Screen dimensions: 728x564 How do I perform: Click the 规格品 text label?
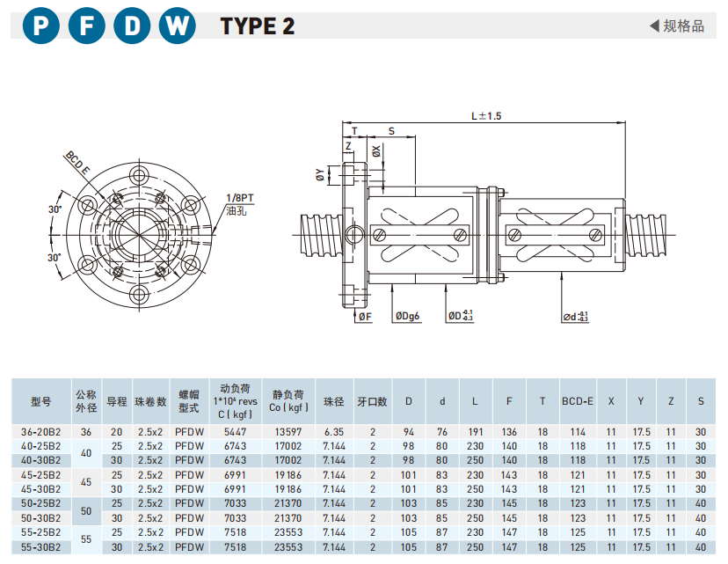point(684,26)
